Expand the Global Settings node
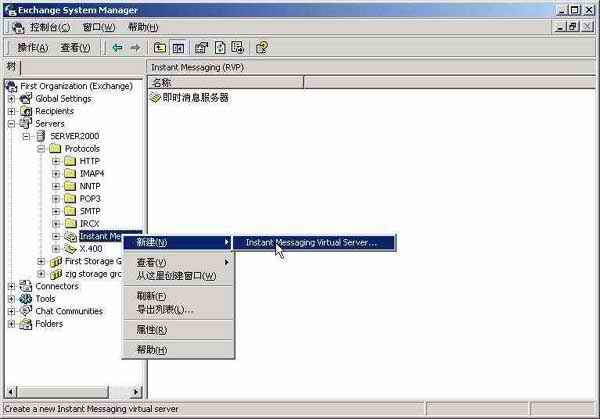This screenshot has width=600, height=419. point(11,99)
